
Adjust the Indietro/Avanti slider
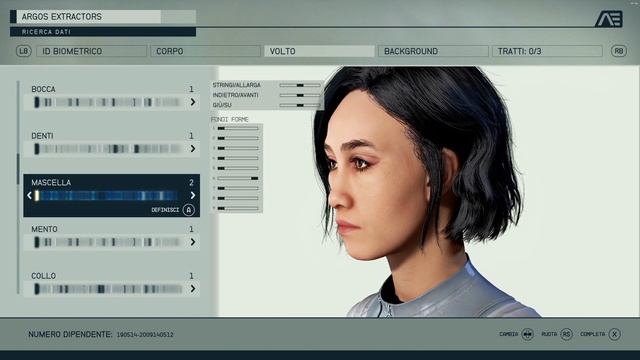(x=300, y=95)
